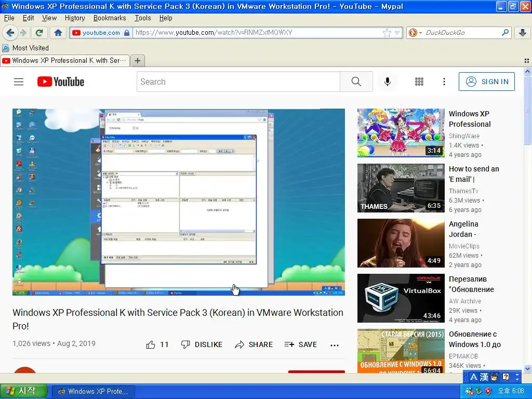The image size is (532, 399).
Task: Click the browser Forward arrow
Action: 23,33
